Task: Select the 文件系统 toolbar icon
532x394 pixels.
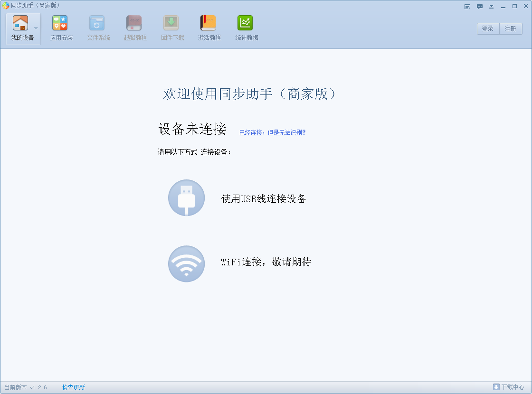Action: point(97,23)
